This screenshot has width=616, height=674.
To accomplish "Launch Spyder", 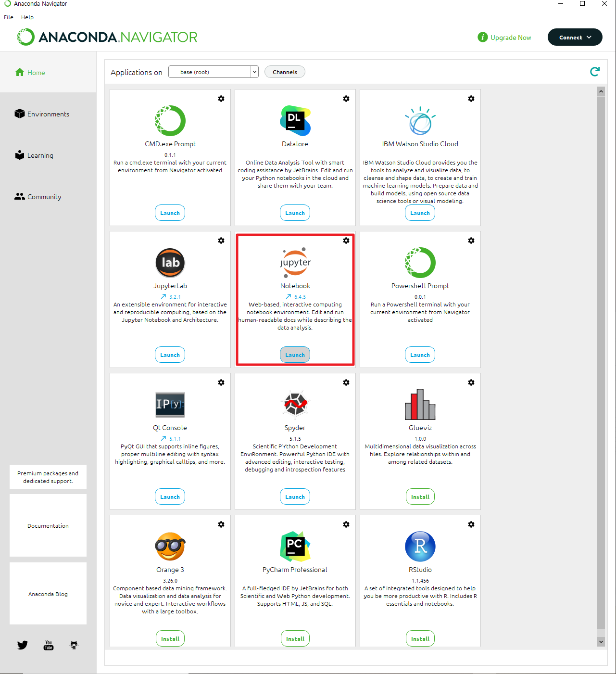I will [x=295, y=496].
